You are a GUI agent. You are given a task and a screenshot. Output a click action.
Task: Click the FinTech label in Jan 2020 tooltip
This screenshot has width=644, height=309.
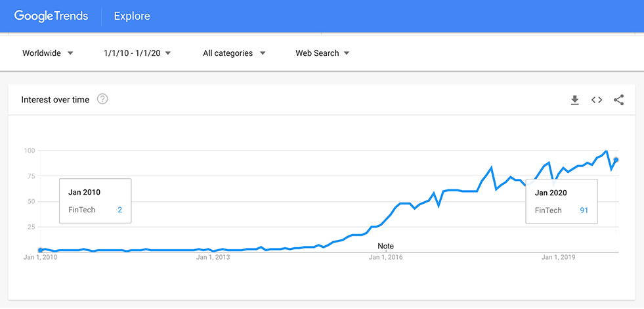tap(548, 210)
